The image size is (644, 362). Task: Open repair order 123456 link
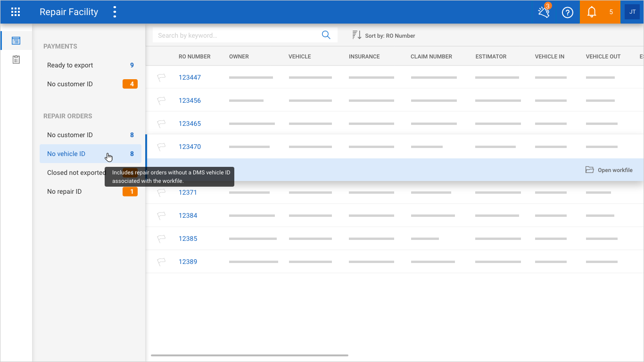click(x=190, y=100)
